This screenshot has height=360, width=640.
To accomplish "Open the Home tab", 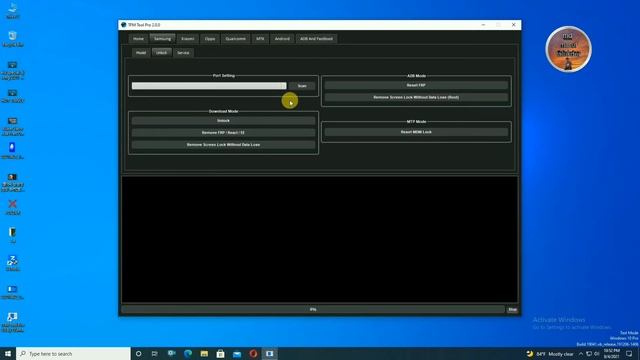I will tap(138, 39).
